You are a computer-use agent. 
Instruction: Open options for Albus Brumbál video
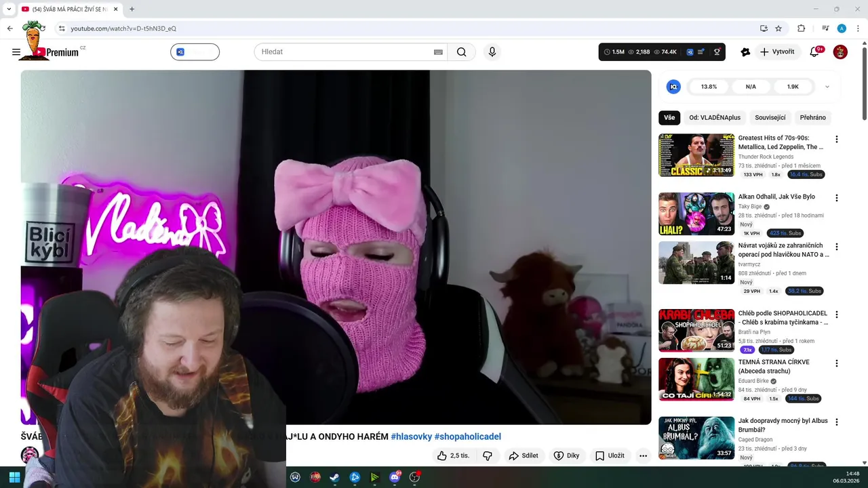pos(836,422)
